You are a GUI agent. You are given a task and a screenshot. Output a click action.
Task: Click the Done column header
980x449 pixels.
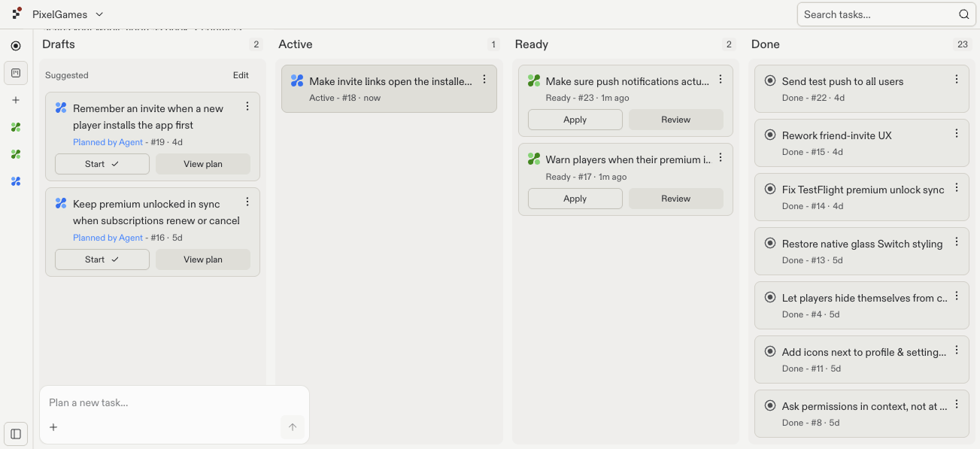click(x=766, y=44)
